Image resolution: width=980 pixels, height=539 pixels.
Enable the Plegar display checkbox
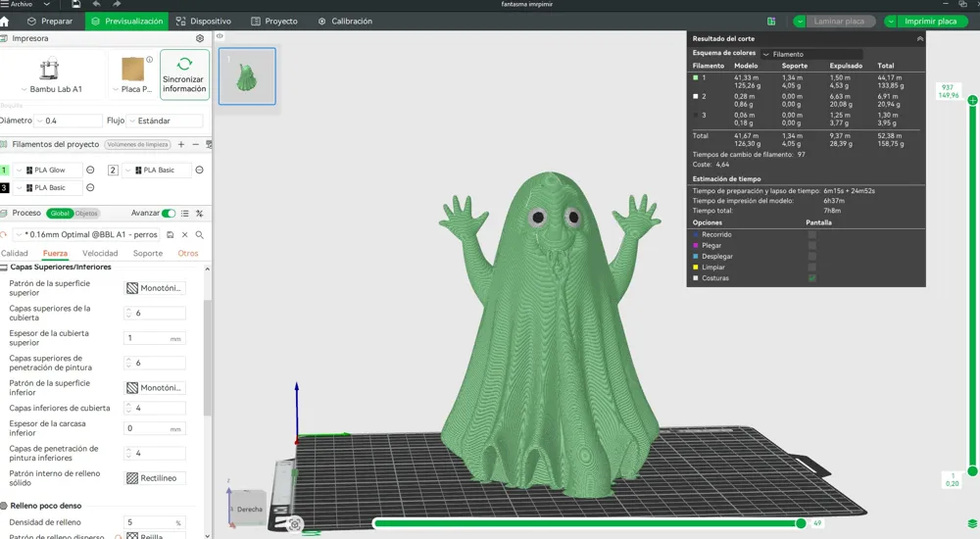tap(811, 245)
